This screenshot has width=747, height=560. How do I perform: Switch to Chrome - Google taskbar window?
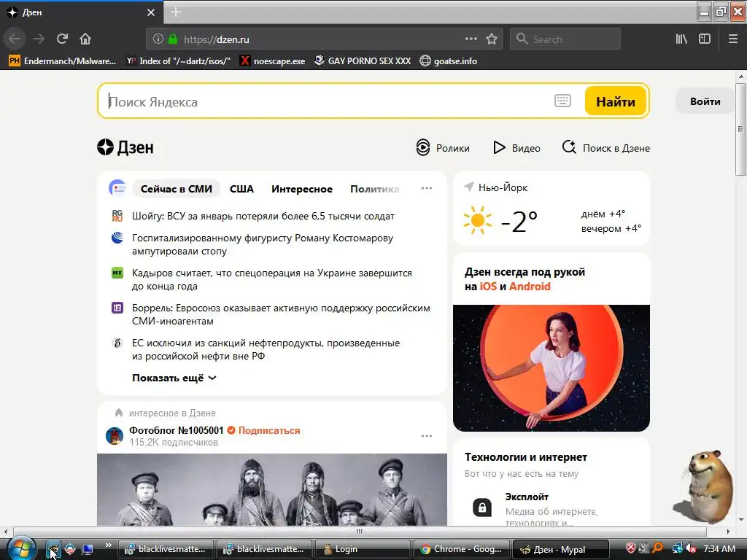(462, 549)
